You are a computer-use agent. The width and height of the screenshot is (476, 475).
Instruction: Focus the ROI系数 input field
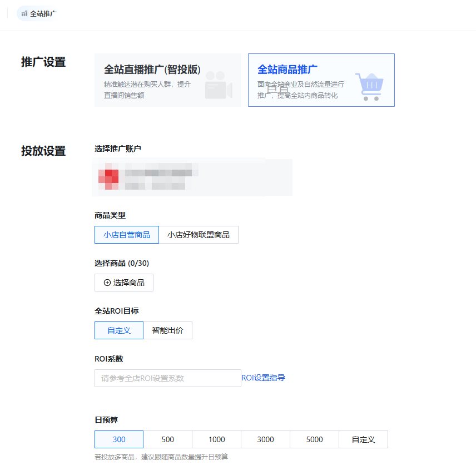(x=168, y=378)
